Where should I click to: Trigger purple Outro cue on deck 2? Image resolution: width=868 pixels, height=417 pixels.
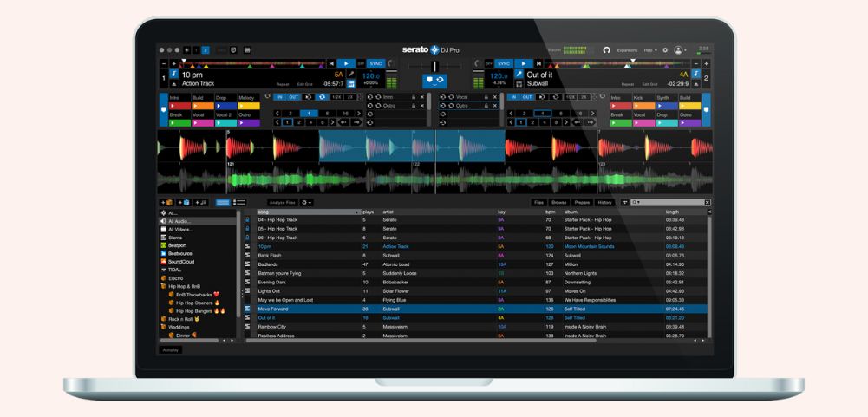pos(689,123)
